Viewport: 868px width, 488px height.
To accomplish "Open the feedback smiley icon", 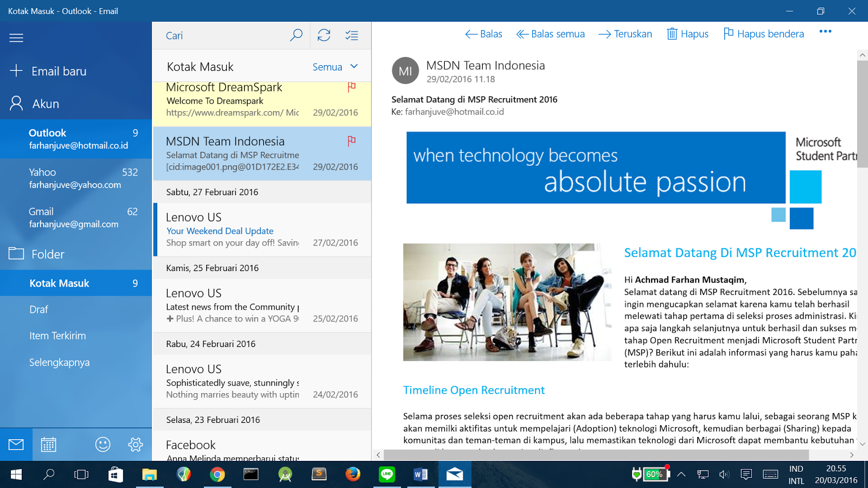I will [x=103, y=445].
